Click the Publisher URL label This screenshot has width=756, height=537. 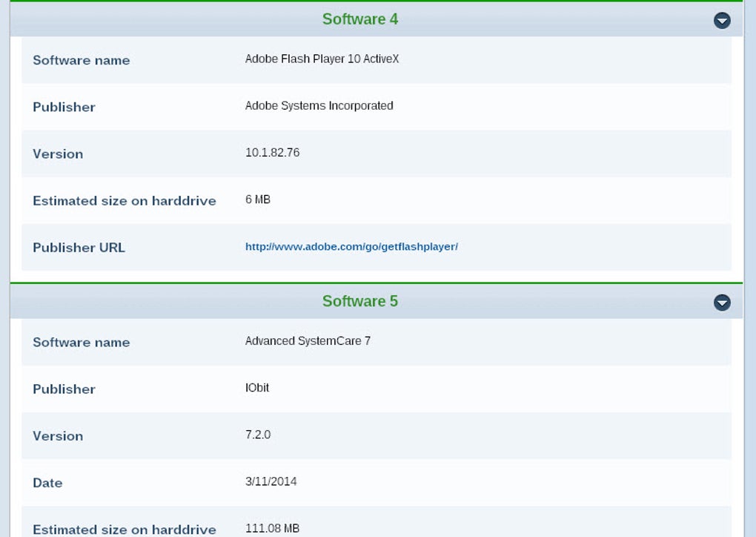tap(79, 248)
